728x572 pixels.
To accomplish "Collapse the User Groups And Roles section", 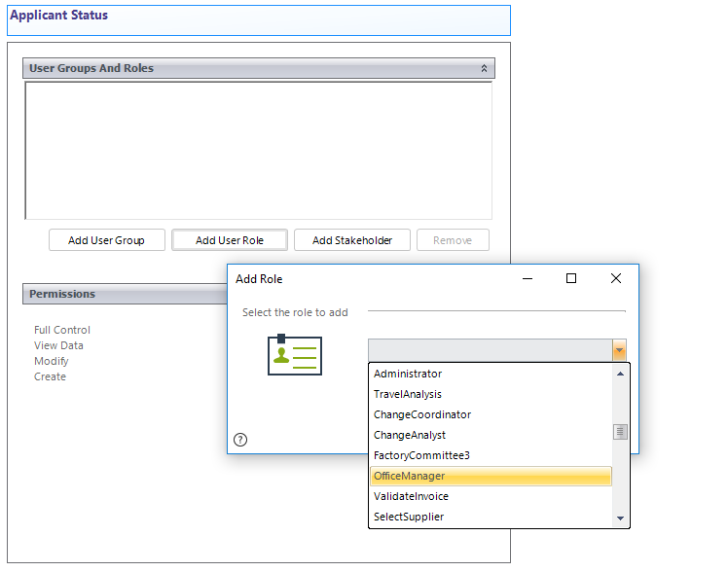I will 484,69.
